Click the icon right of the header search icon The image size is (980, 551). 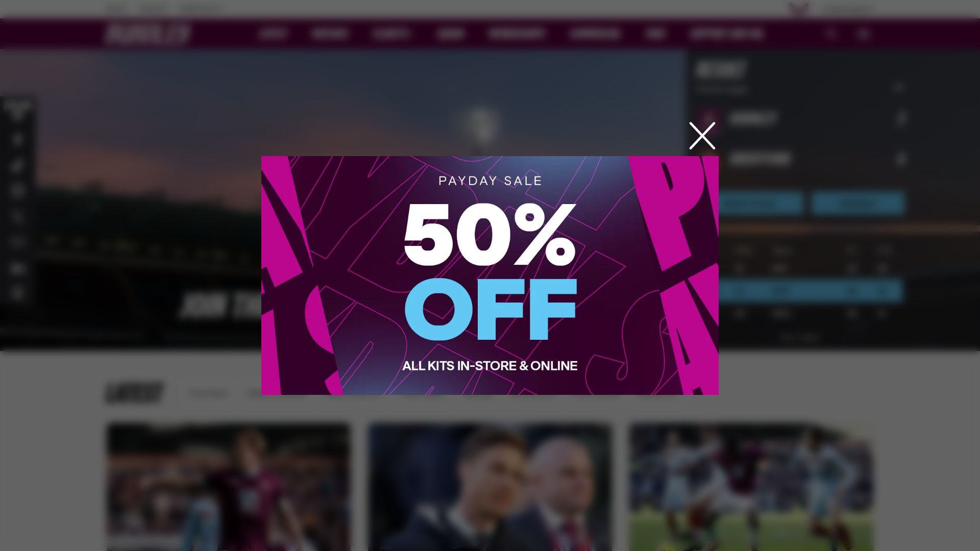click(863, 34)
